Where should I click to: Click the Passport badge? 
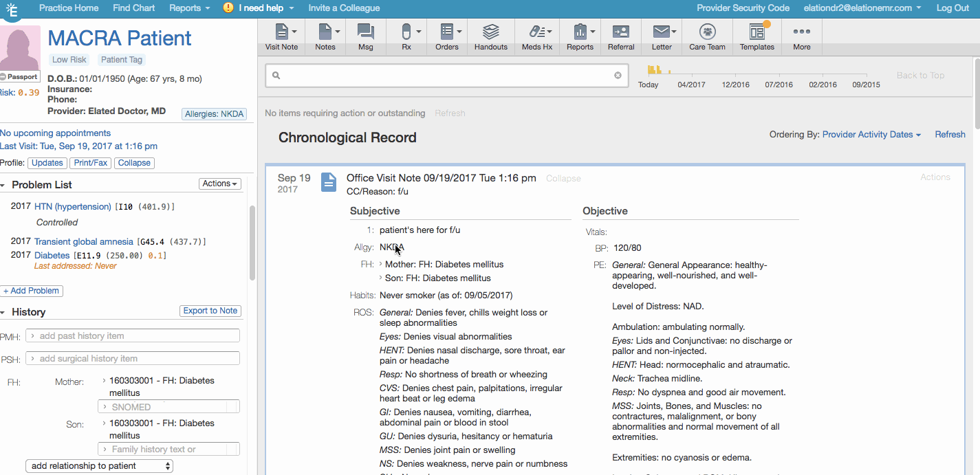[19, 77]
